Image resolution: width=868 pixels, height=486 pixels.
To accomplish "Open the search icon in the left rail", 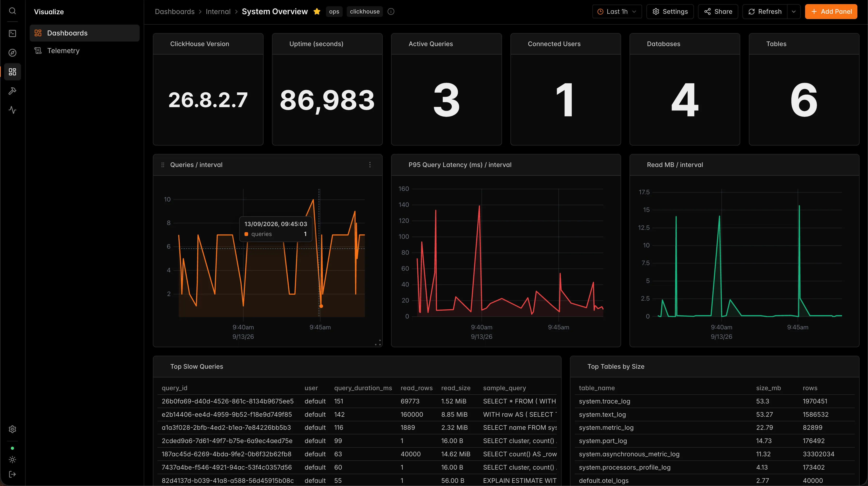I will click(13, 11).
